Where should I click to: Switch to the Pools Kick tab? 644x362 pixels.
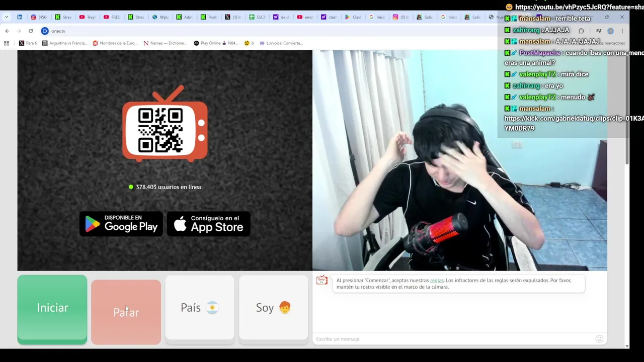(208, 17)
